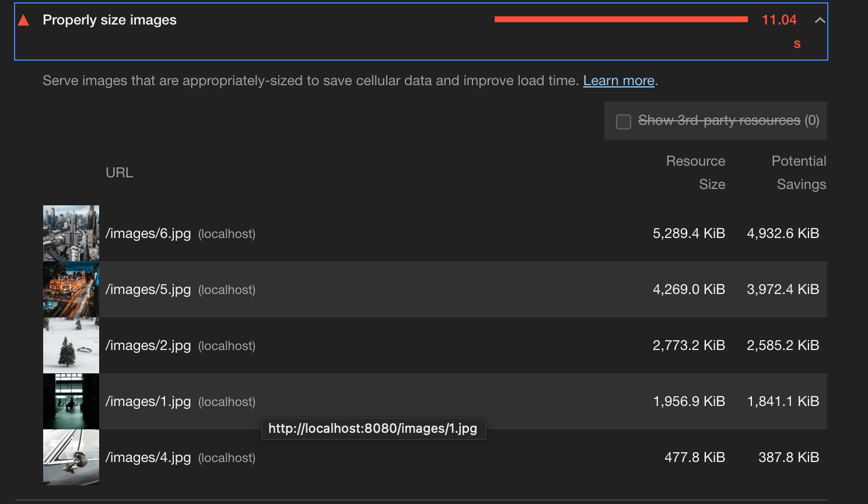This screenshot has height=504, width=868.
Task: Click the 2.jpg snowy tree thumbnail
Action: coord(71,345)
